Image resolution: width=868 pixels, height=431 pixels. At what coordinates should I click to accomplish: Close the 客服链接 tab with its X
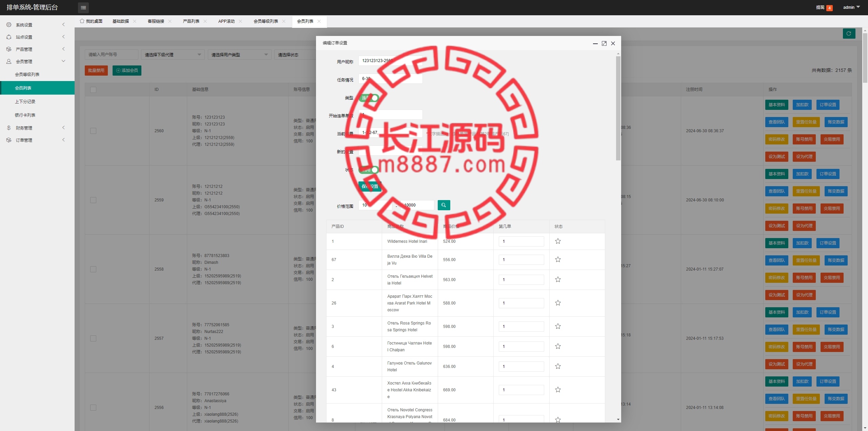pos(170,21)
